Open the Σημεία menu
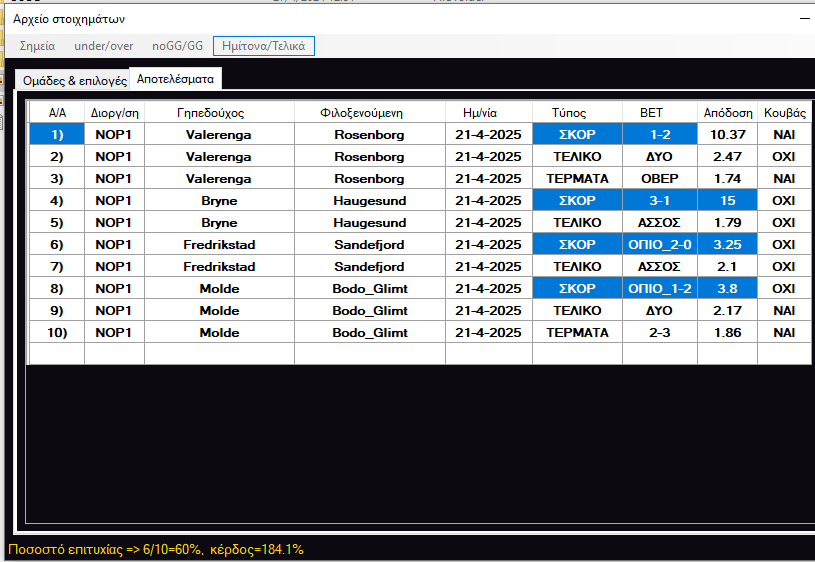The image size is (815, 562). pyautogui.click(x=38, y=46)
